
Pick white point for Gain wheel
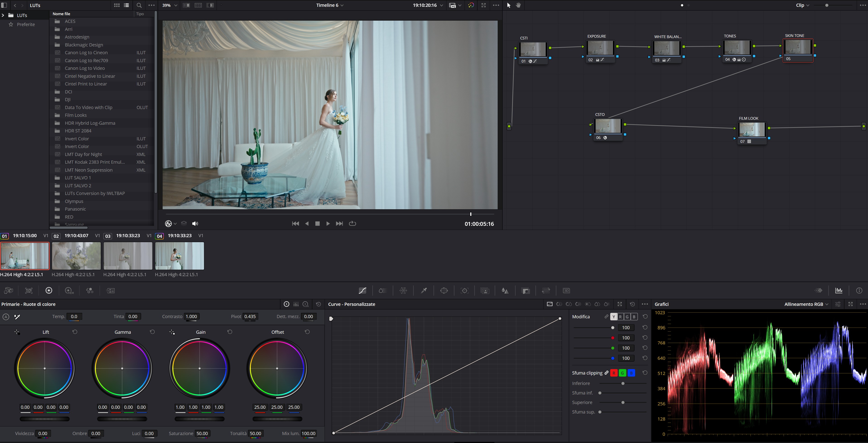172,332
